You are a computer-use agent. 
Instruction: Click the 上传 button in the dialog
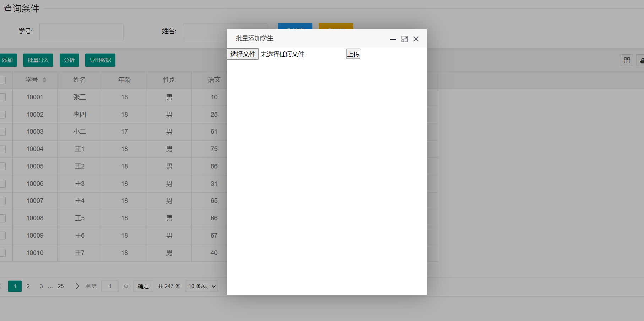[x=353, y=54]
